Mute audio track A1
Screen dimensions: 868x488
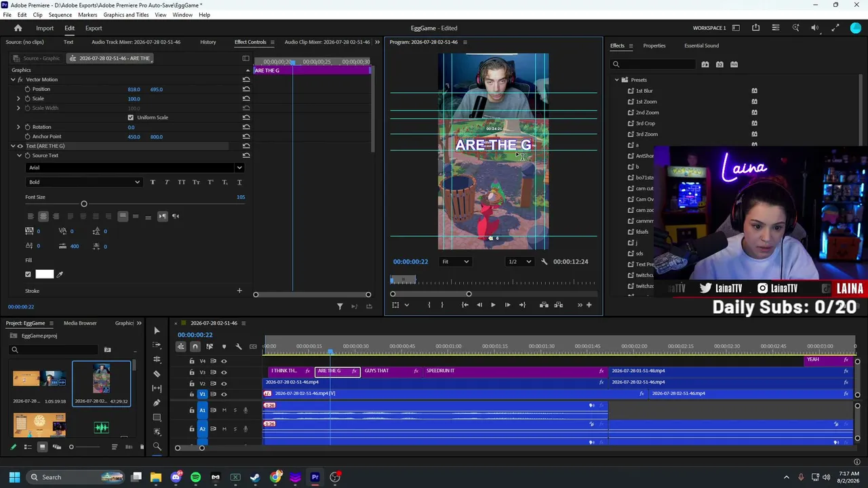coord(224,410)
